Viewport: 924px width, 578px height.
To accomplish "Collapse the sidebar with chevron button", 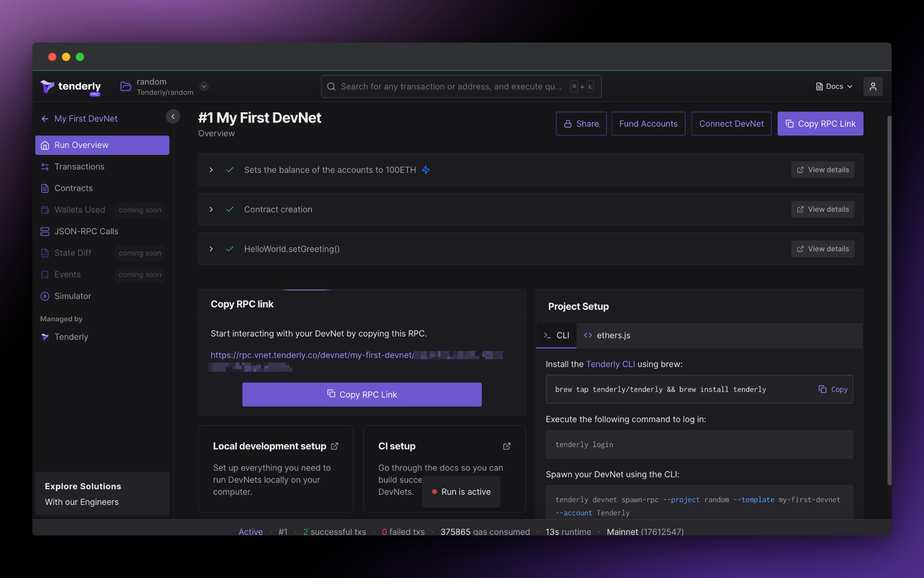I will (x=173, y=117).
